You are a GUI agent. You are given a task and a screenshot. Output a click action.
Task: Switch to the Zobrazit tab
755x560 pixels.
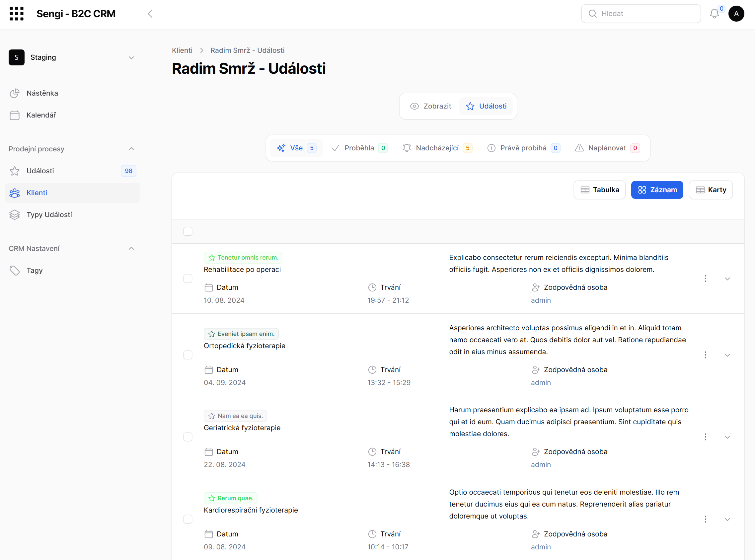431,107
